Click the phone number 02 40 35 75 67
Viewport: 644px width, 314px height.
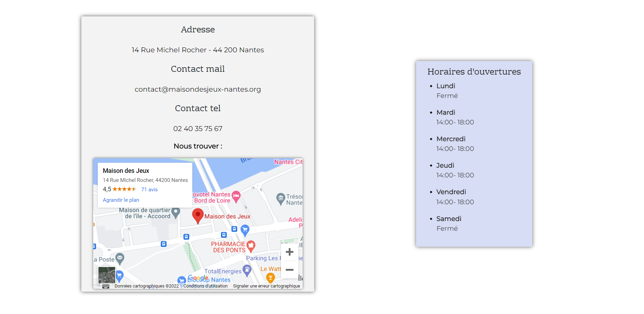click(x=198, y=129)
